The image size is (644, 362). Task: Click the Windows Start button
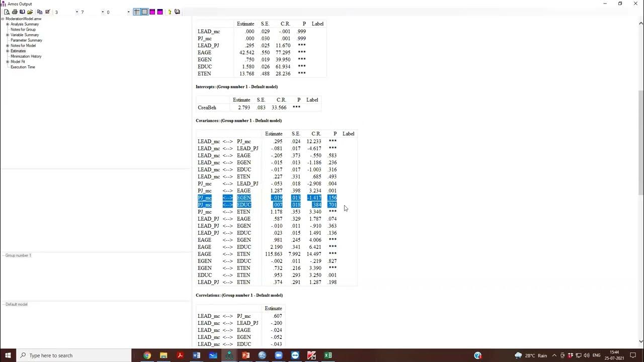tap(8, 355)
